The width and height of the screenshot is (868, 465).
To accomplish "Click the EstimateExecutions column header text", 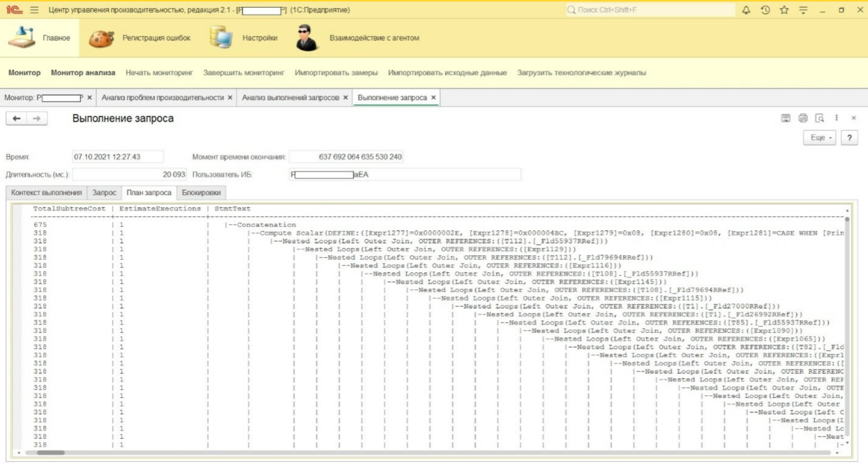I will tap(160, 209).
